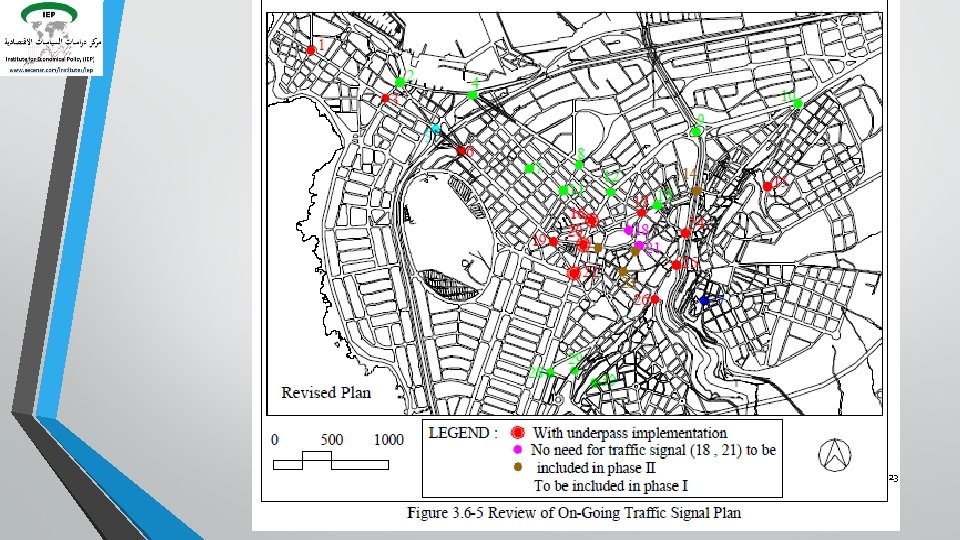
Task: Select magenta marker number 18 on map
Action: pos(628,230)
